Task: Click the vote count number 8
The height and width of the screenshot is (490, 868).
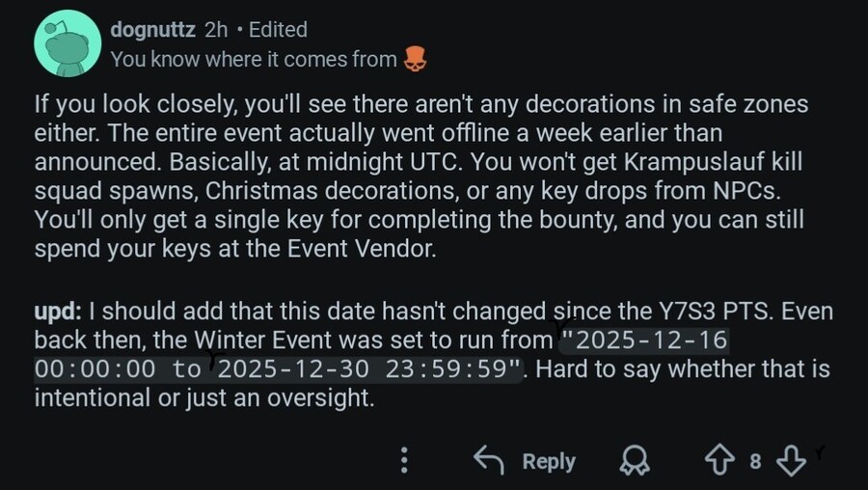Action: pos(755,462)
